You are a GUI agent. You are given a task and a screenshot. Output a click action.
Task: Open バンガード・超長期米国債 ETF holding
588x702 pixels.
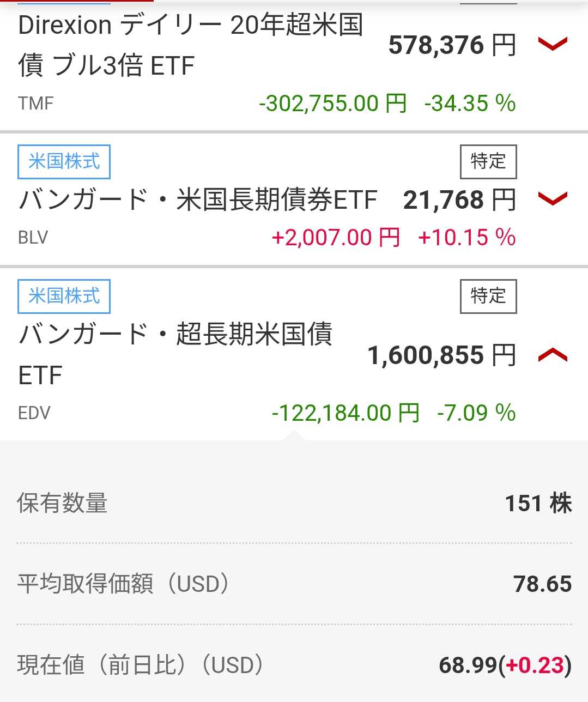click(175, 354)
